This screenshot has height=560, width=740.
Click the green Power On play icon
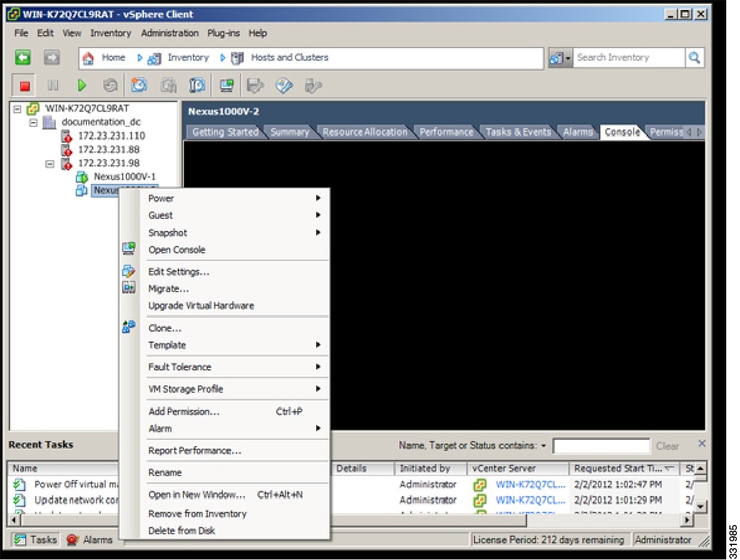81,85
